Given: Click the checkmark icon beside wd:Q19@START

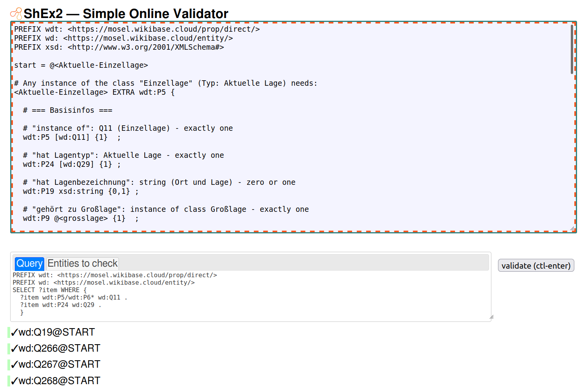Looking at the screenshot, I should coord(14,333).
